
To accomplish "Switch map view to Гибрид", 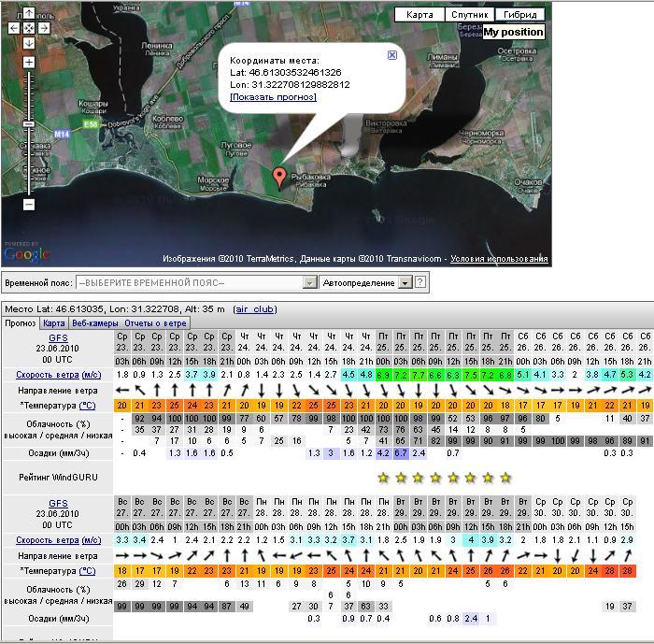I will tap(519, 15).
